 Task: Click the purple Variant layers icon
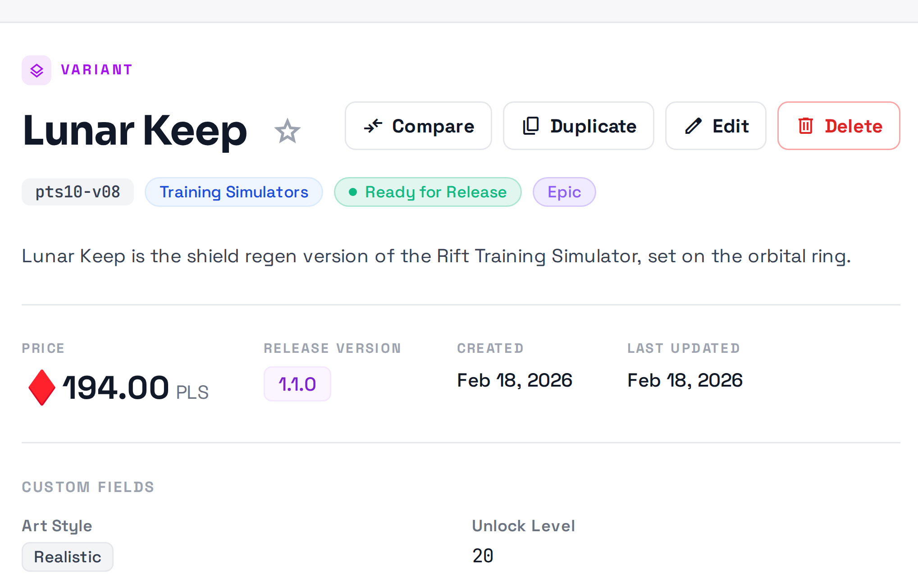click(37, 70)
